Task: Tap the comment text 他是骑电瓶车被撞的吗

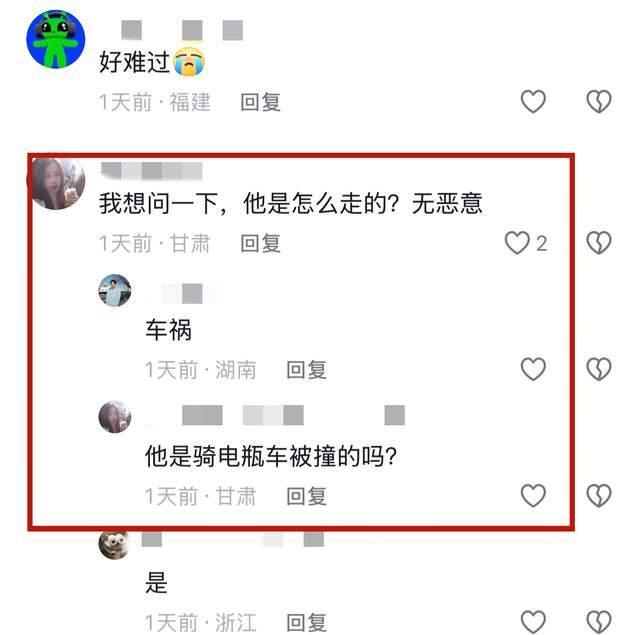Action: [x=271, y=456]
